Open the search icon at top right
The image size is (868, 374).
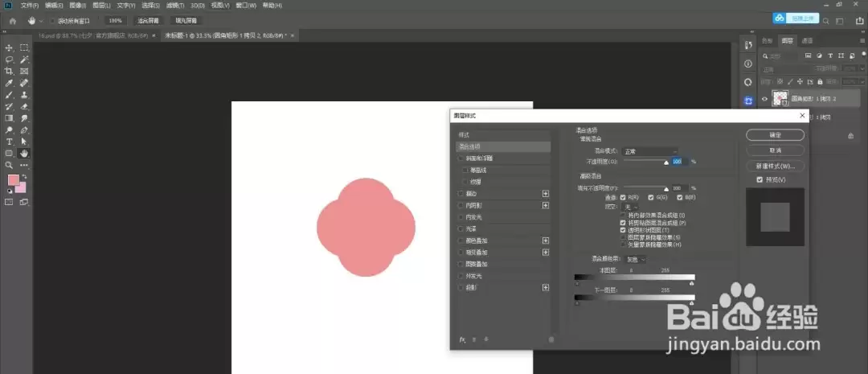825,21
